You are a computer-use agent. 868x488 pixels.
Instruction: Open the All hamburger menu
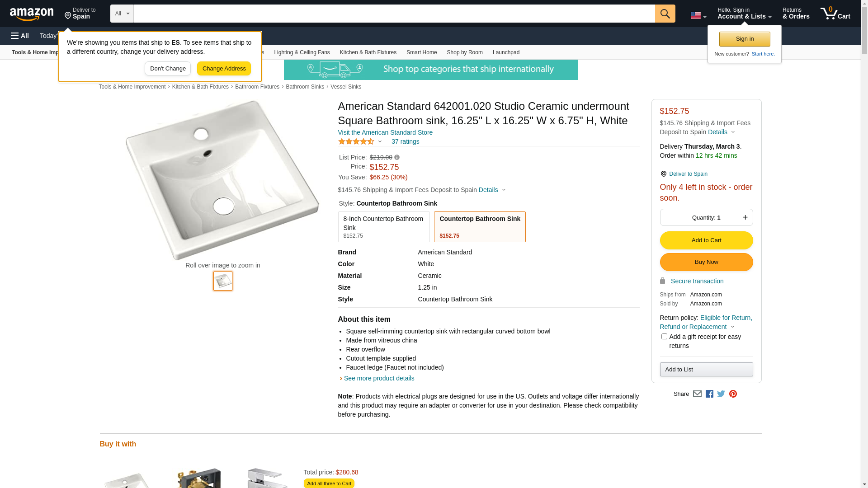20,36
